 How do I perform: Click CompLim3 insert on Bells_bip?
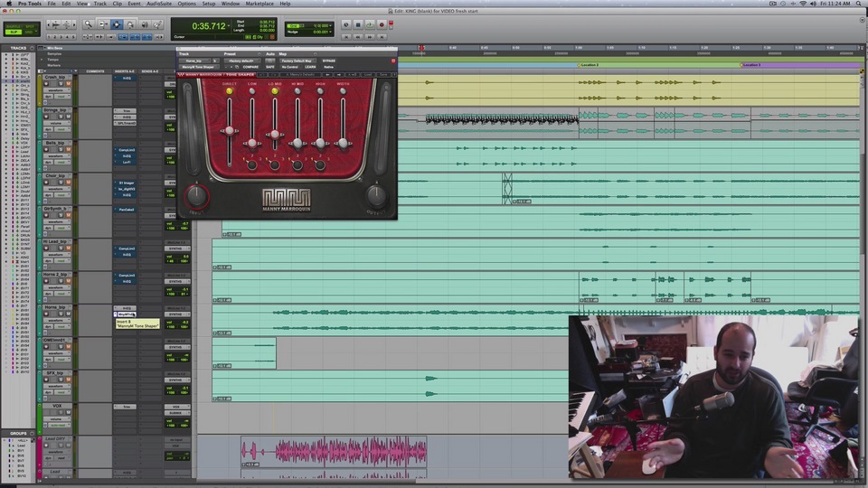125,150
